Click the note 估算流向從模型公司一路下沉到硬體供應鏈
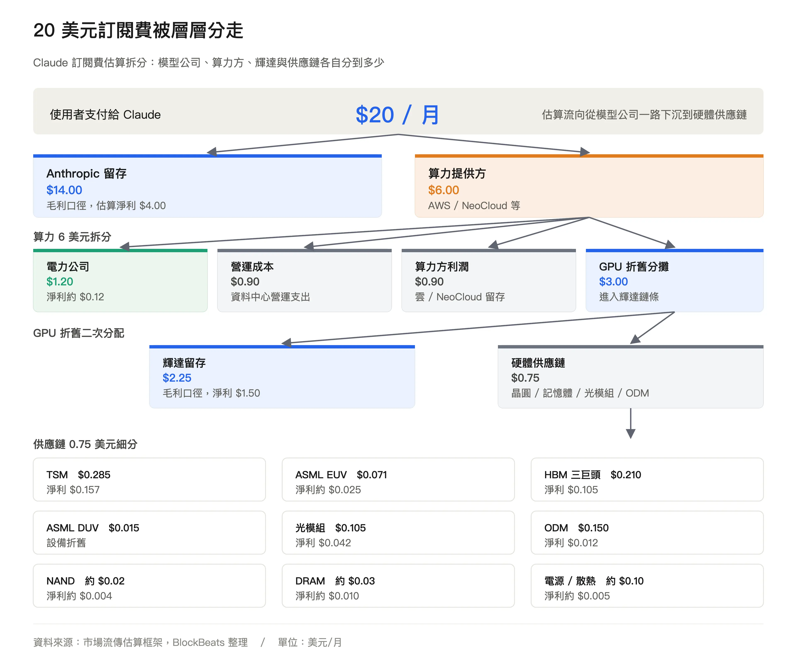Image resolution: width=805 pixels, height=672 pixels. point(644,114)
